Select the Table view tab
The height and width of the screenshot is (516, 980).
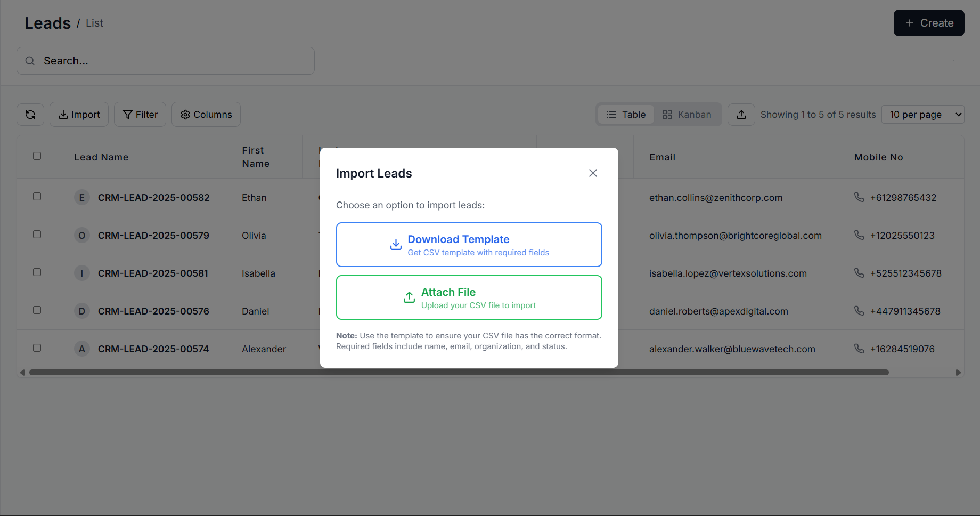click(x=626, y=115)
